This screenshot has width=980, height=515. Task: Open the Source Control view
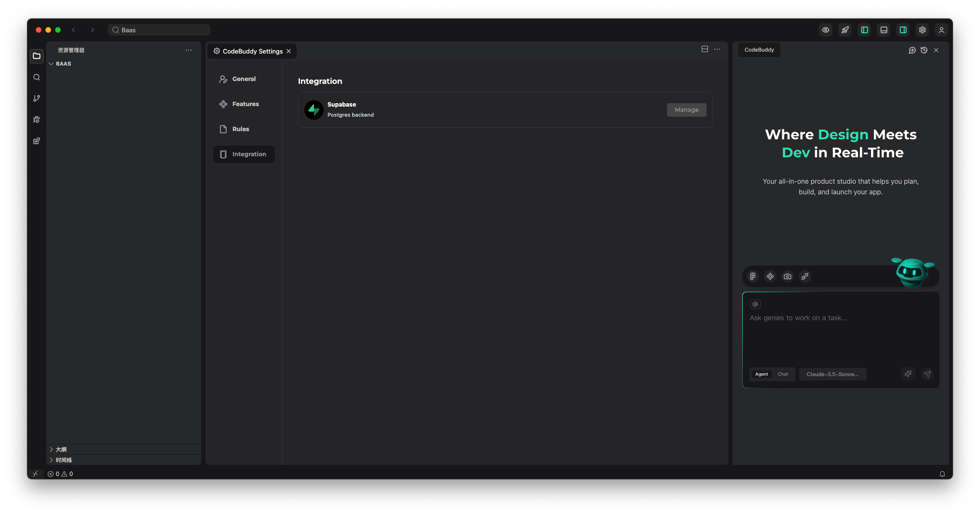coord(37,98)
